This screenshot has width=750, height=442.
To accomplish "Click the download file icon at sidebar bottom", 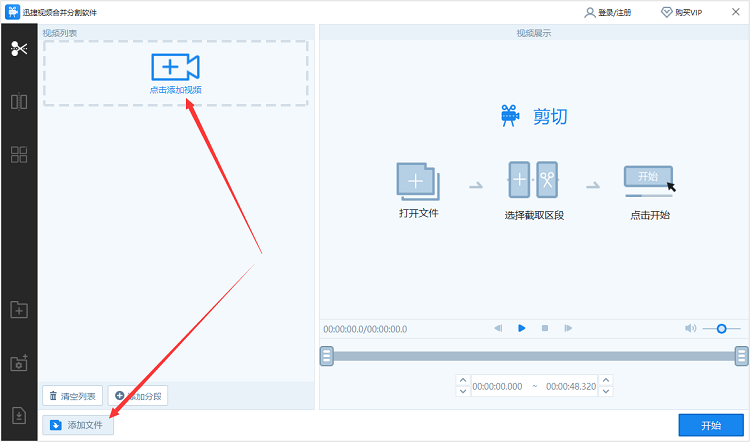I will [19, 415].
